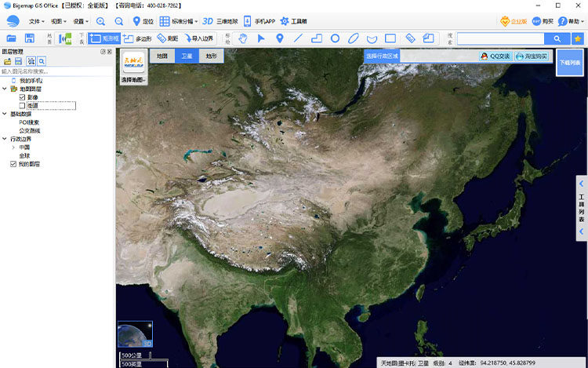
Task: Switch to the 地图 map tab
Action: click(x=162, y=56)
